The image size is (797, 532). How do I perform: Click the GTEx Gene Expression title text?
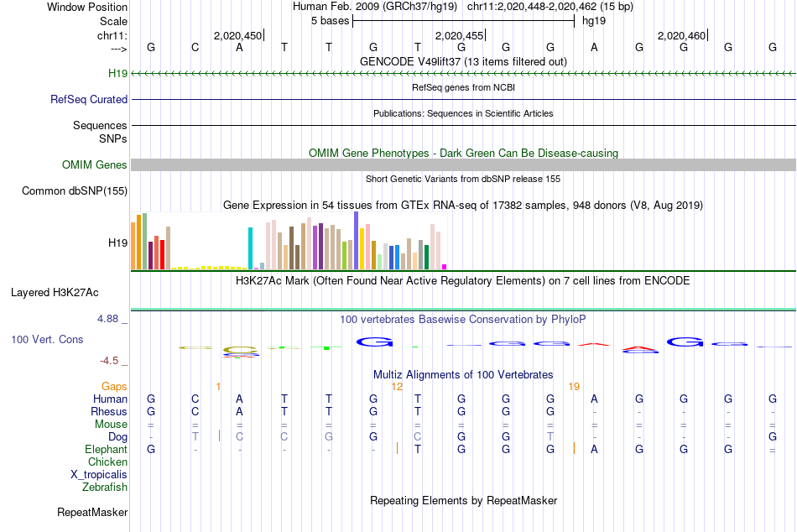coord(463,205)
